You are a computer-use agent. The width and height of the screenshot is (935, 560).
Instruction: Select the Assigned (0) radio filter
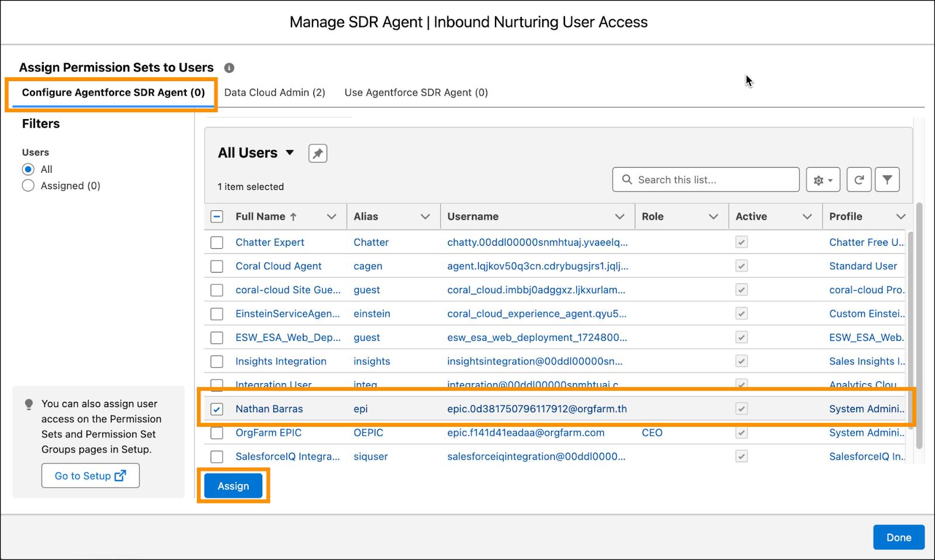click(28, 186)
